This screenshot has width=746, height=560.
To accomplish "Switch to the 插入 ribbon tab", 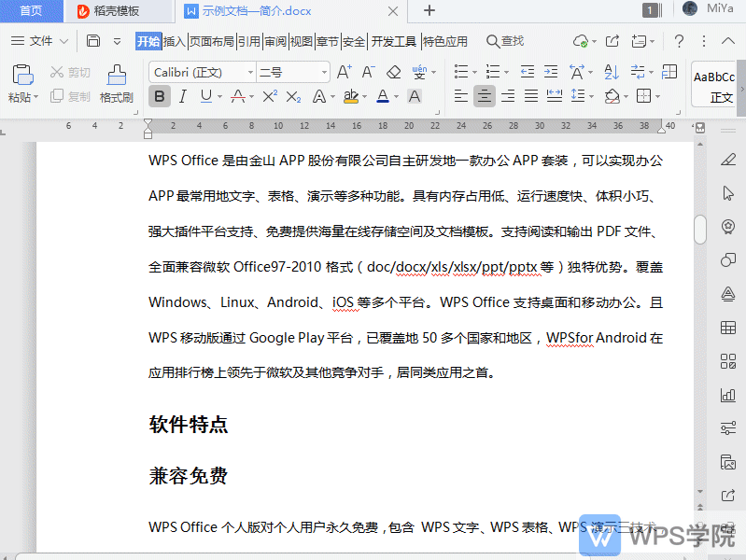I will point(175,41).
